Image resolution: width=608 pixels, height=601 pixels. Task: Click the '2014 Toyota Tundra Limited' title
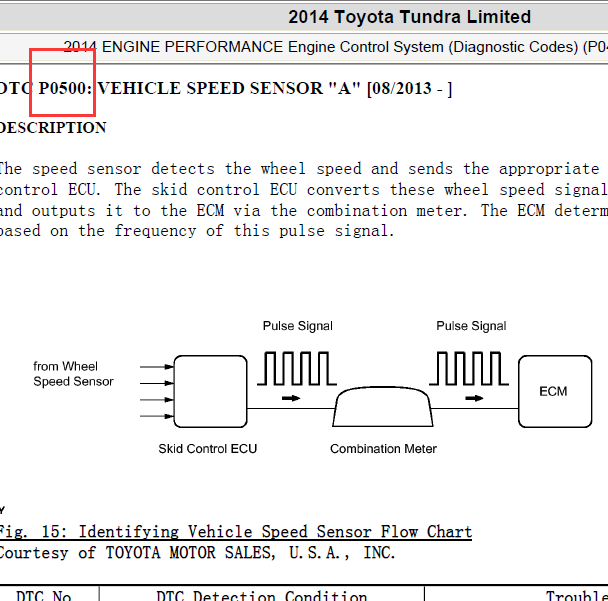click(409, 17)
